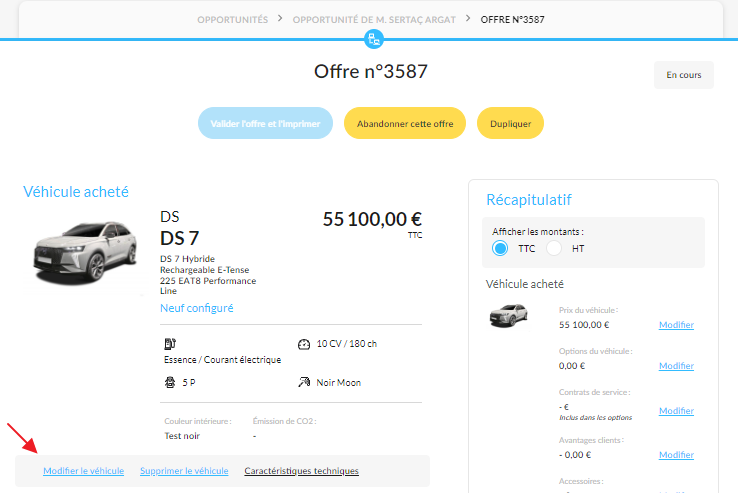Click the DS 7 model name
Image resolution: width=738 pixels, height=493 pixels.
point(179,238)
